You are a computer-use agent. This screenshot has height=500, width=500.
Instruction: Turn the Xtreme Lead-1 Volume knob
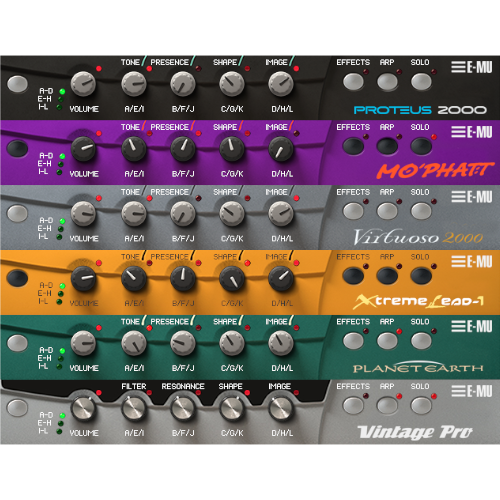coord(83,278)
